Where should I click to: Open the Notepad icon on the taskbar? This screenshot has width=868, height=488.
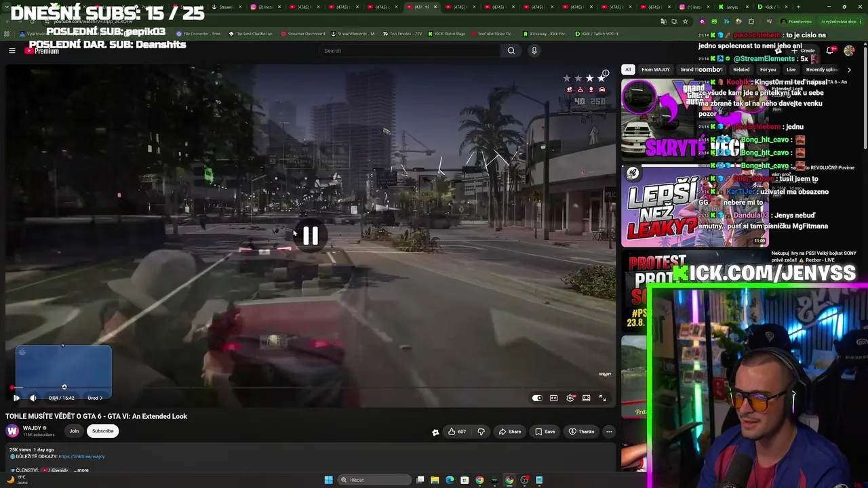pos(539,480)
